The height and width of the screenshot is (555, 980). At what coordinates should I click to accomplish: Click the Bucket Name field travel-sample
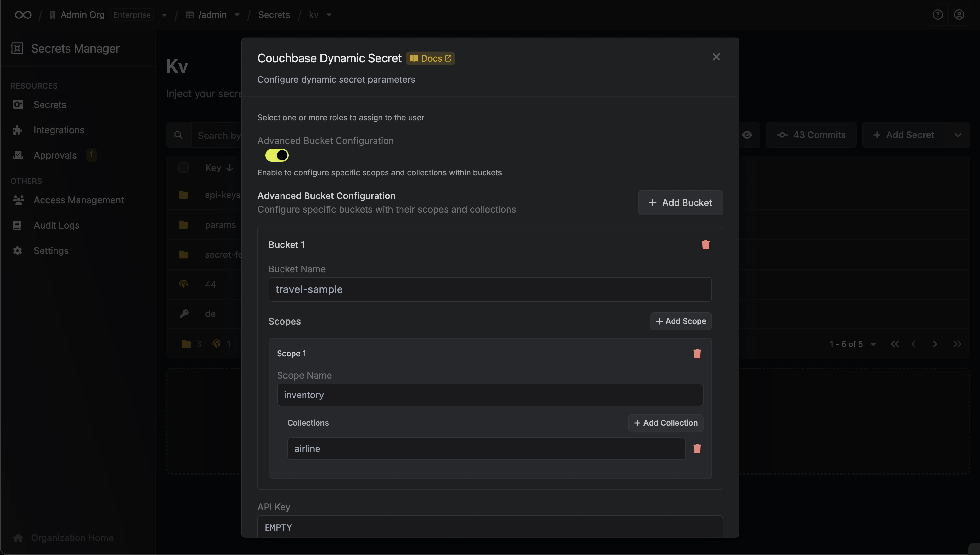click(x=490, y=289)
